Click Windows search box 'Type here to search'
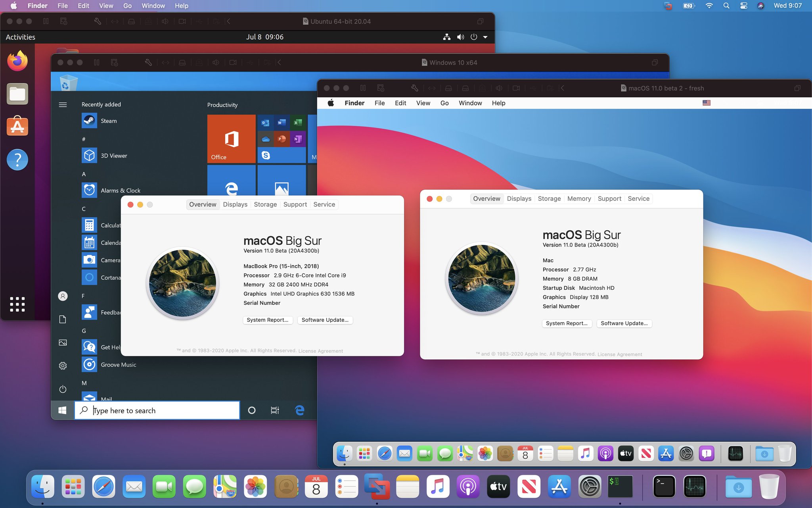Screen dimensions: 812x508 click(x=157, y=410)
